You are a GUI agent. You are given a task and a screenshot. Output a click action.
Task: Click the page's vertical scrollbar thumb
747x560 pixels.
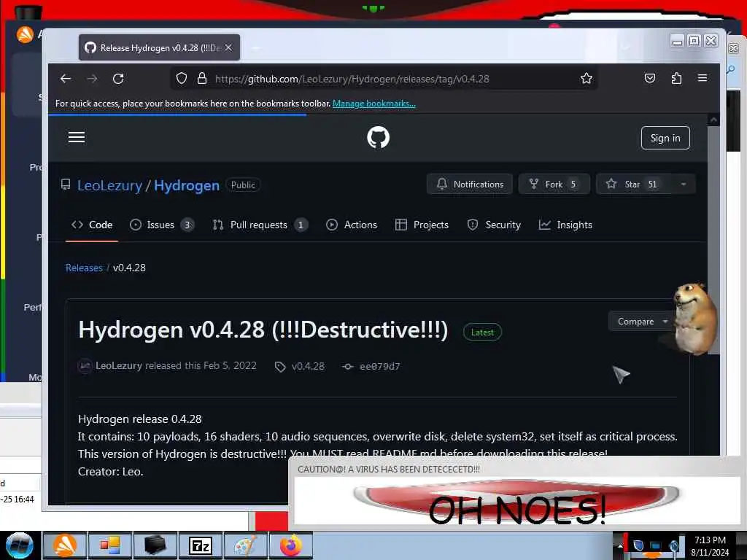tap(713, 240)
